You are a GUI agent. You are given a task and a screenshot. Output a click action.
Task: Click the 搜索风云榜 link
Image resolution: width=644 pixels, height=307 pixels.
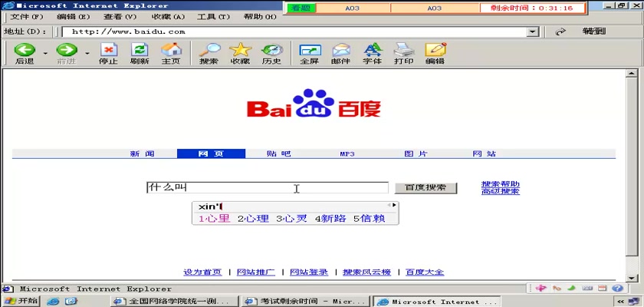(366, 272)
